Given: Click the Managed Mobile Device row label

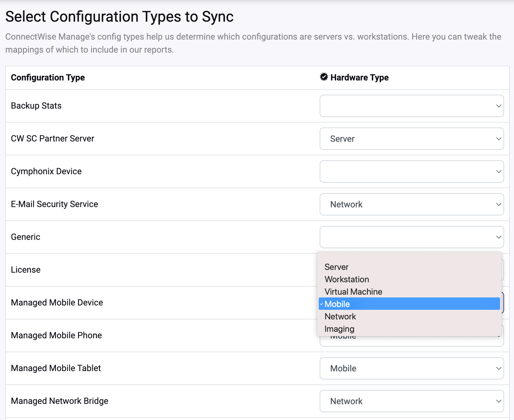Looking at the screenshot, I should click(57, 302).
